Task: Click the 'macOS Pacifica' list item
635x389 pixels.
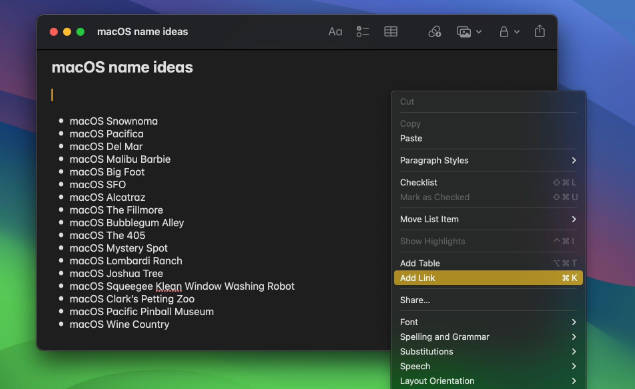Action: 106,134
